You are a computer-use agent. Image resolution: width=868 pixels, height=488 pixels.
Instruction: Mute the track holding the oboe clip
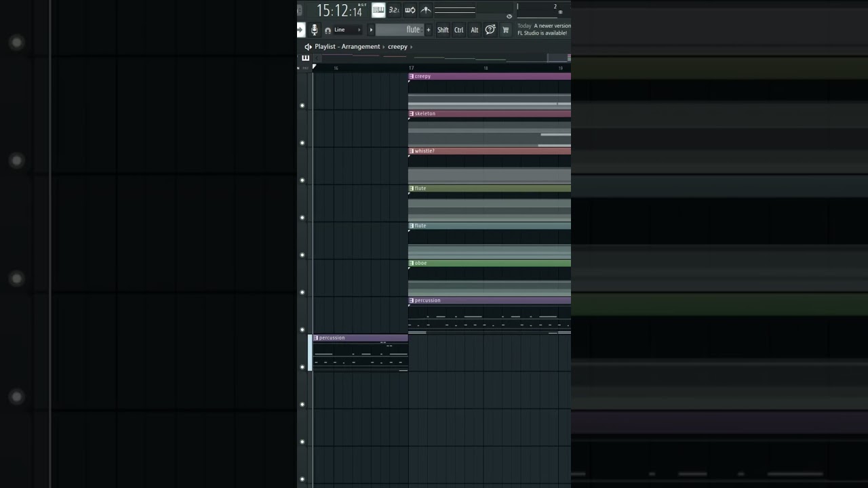(302, 292)
